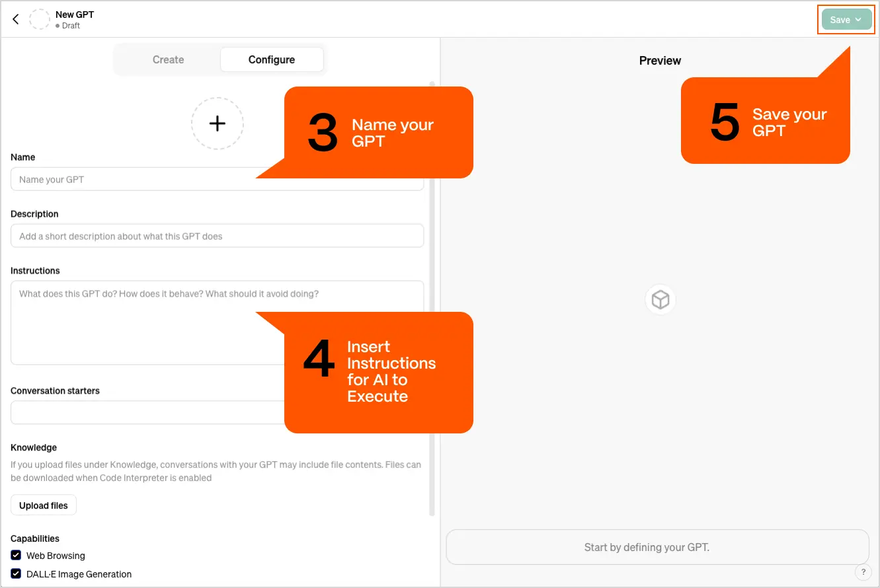
Task: Click the Upload files button under Knowledge
Action: pyautogui.click(x=43, y=505)
